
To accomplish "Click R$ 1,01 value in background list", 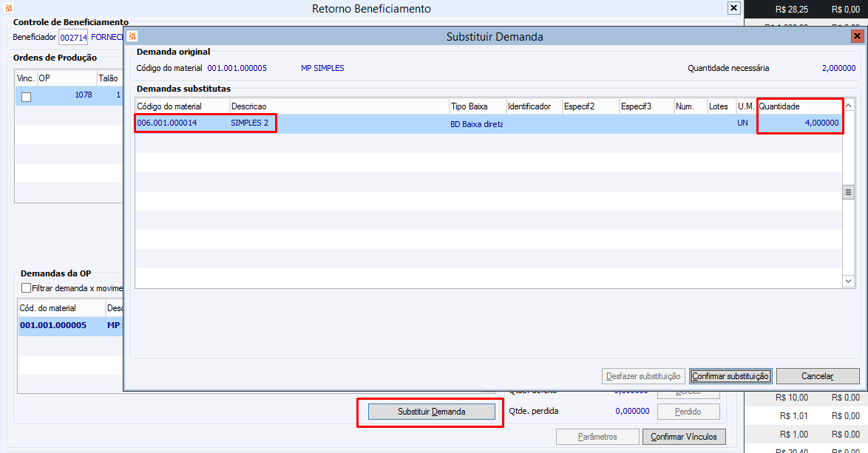I will [x=794, y=415].
